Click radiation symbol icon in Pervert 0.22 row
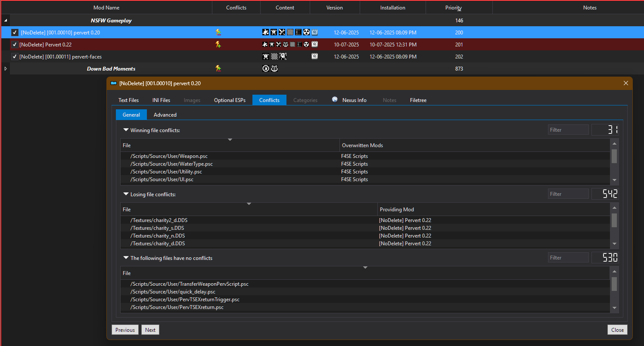Viewport: 644px width, 346px height. pyautogui.click(x=306, y=44)
